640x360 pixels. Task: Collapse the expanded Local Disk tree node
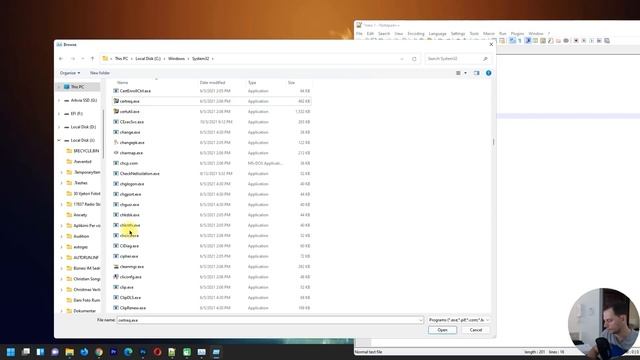[59, 140]
